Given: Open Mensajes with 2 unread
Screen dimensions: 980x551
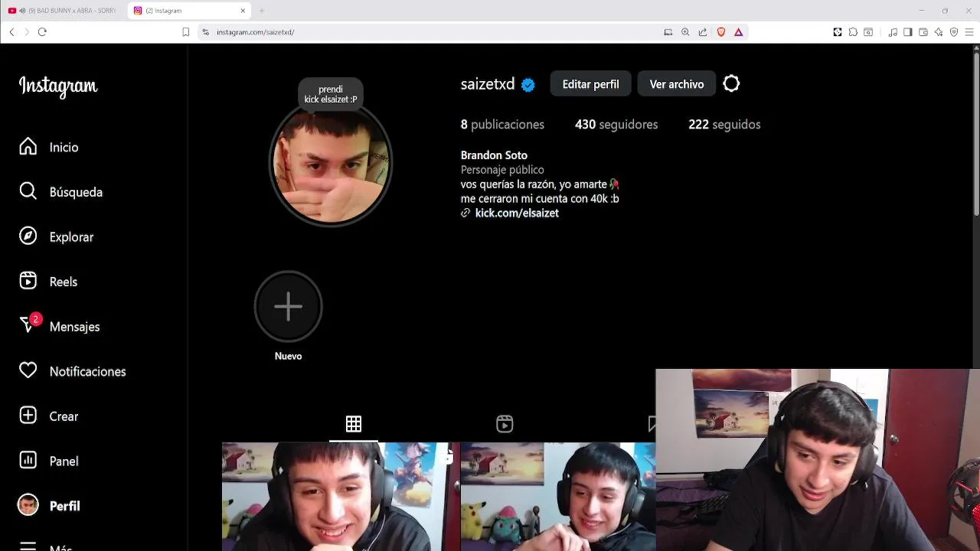Looking at the screenshot, I should [59, 327].
